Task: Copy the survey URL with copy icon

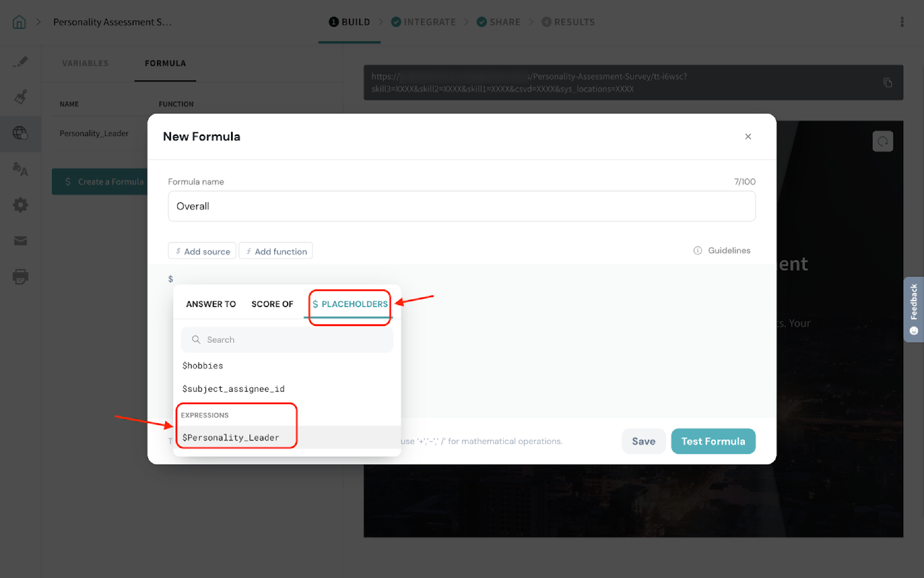Action: (x=888, y=83)
